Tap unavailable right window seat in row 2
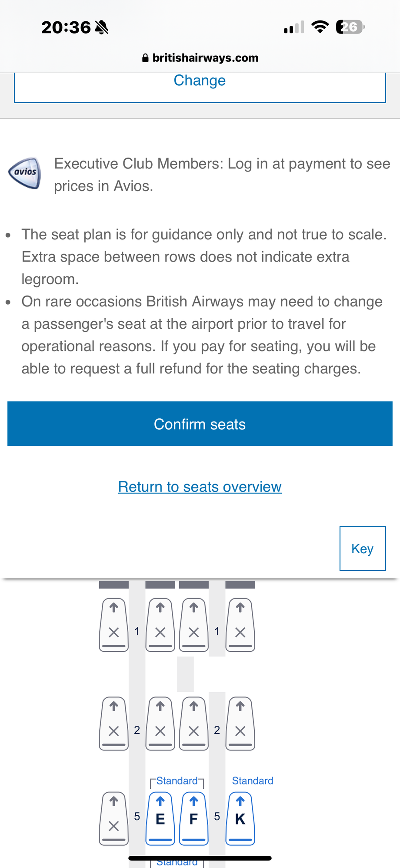This screenshot has width=400, height=868. click(x=240, y=723)
